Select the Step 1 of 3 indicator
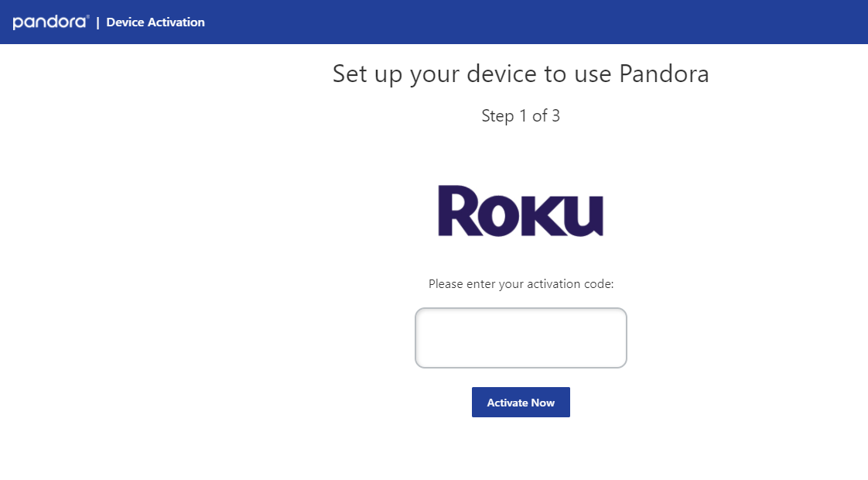868x480 pixels. (x=521, y=116)
